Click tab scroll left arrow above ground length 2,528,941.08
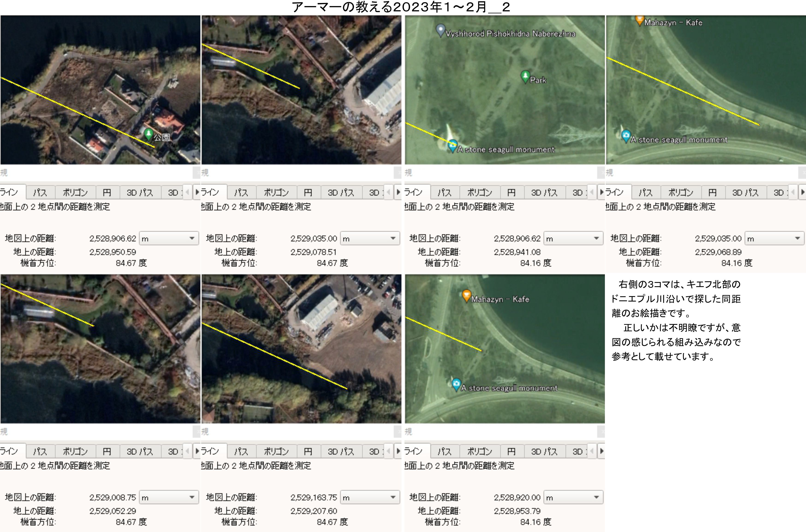The image size is (806, 532). pyautogui.click(x=592, y=192)
